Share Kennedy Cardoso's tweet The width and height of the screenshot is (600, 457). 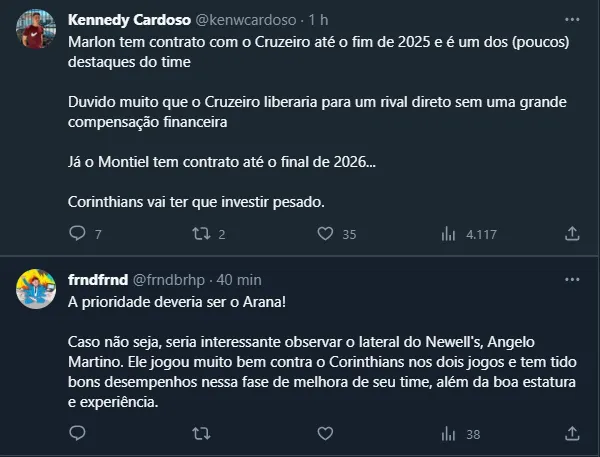pos(572,234)
